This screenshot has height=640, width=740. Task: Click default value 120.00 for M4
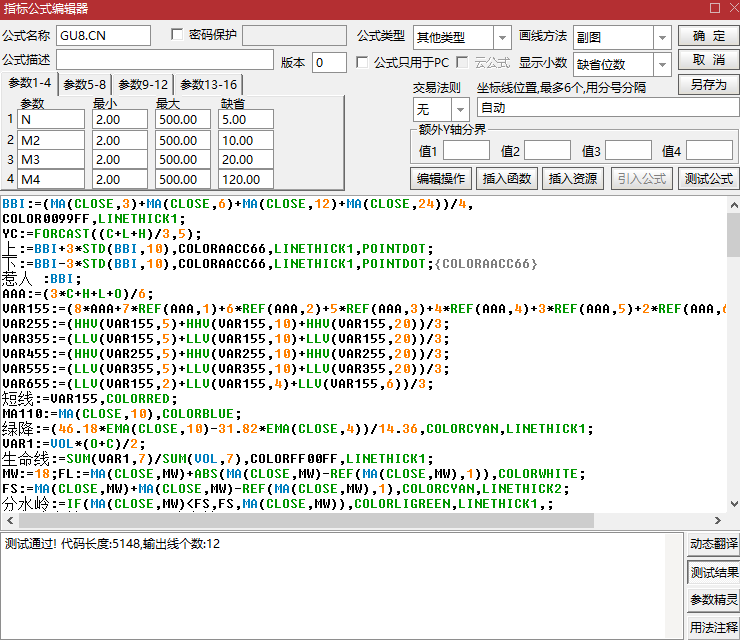pos(246,179)
